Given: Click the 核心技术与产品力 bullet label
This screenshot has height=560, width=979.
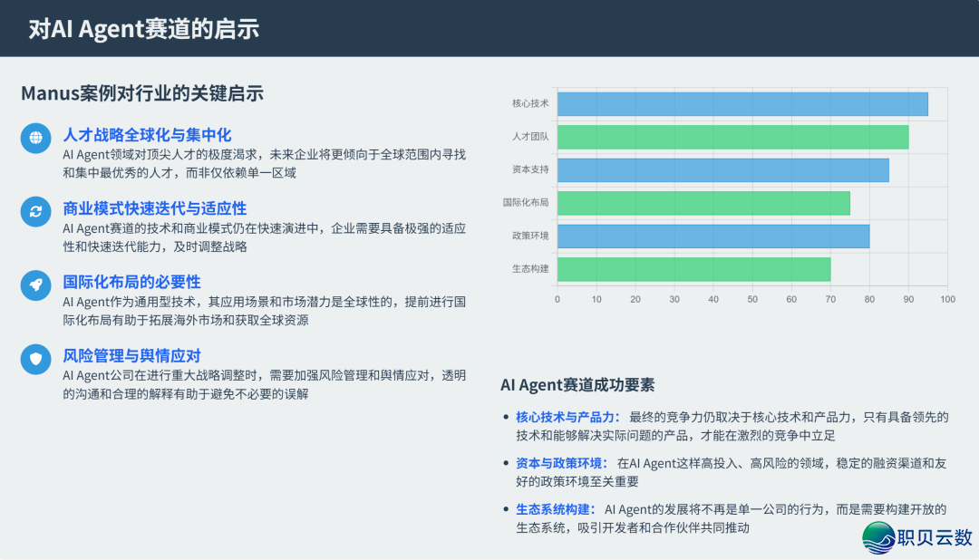Looking at the screenshot, I should coord(567,417).
